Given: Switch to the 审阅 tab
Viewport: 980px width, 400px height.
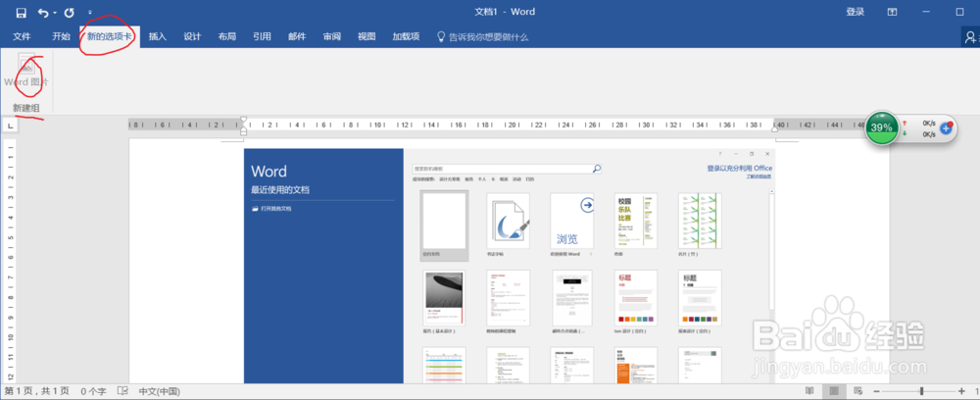Looking at the screenshot, I should click(332, 37).
